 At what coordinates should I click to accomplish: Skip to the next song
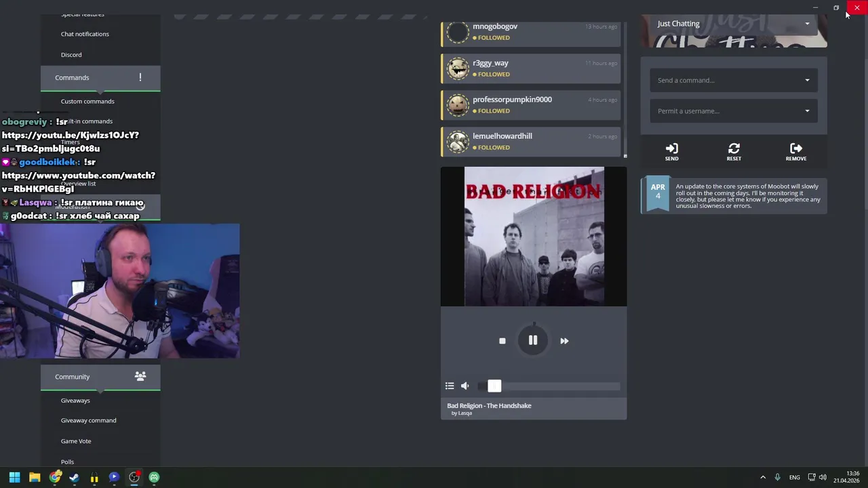[564, 341]
